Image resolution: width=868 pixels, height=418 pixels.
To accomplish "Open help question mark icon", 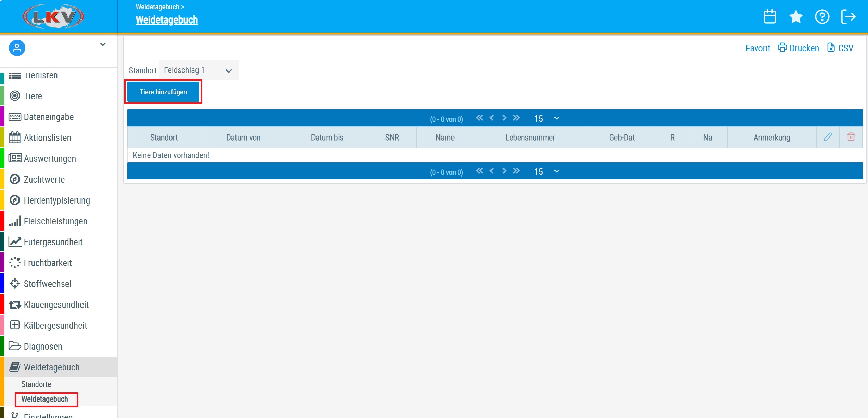I will coord(822,16).
